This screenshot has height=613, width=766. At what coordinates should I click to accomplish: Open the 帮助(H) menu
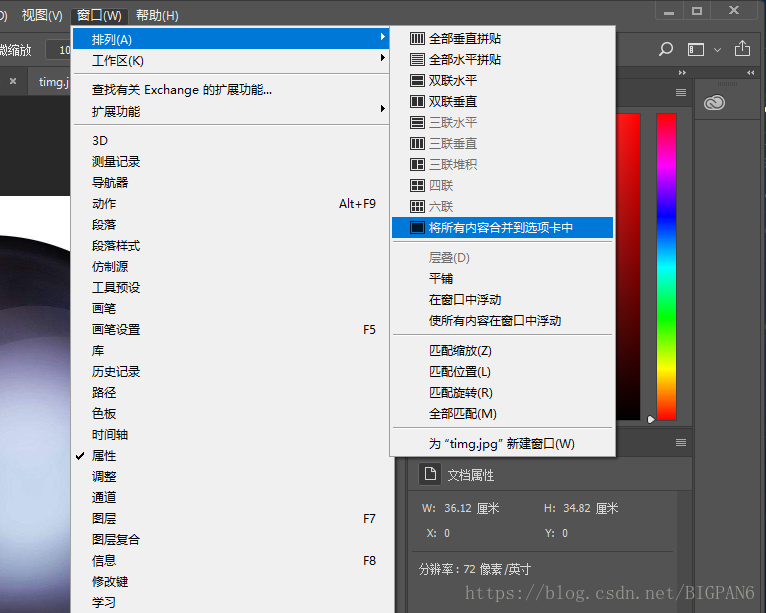click(x=157, y=15)
